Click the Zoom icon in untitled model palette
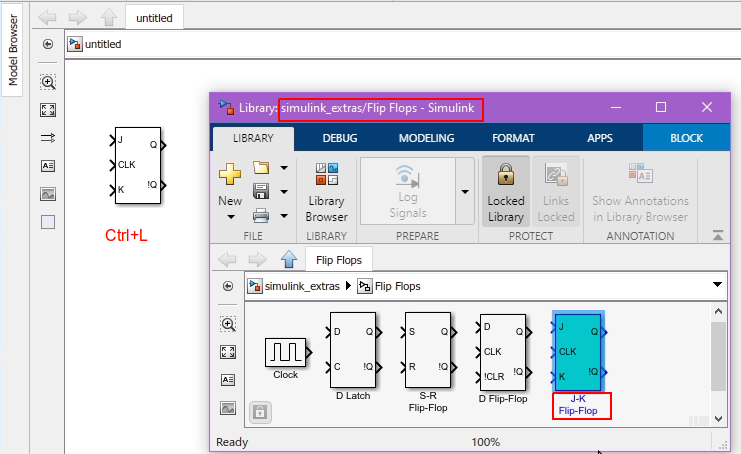Image resolution: width=741 pixels, height=454 pixels. click(48, 82)
